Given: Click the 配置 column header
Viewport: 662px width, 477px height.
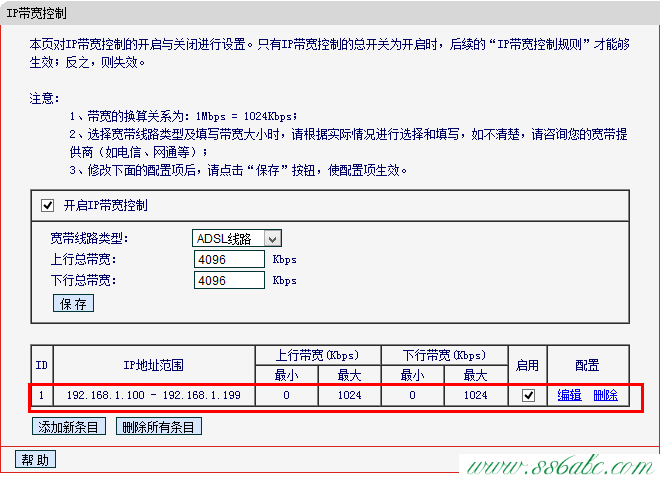Looking at the screenshot, I should pos(588,365).
